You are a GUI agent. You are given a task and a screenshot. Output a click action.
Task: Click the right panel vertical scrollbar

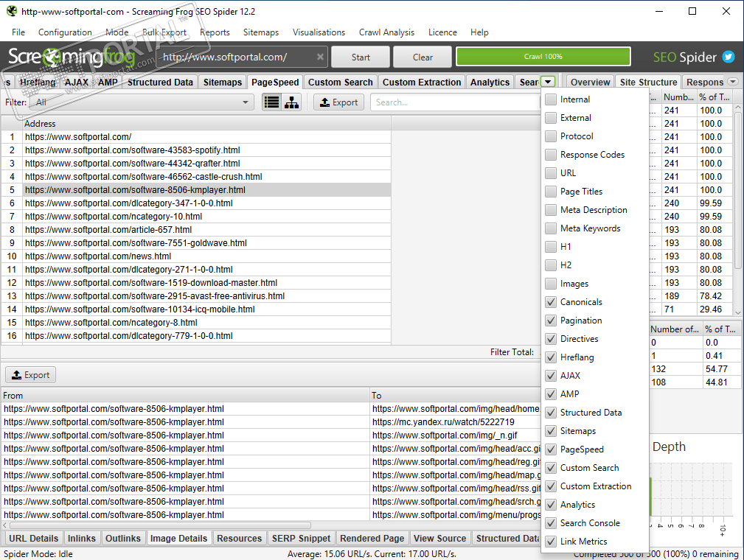(x=738, y=189)
